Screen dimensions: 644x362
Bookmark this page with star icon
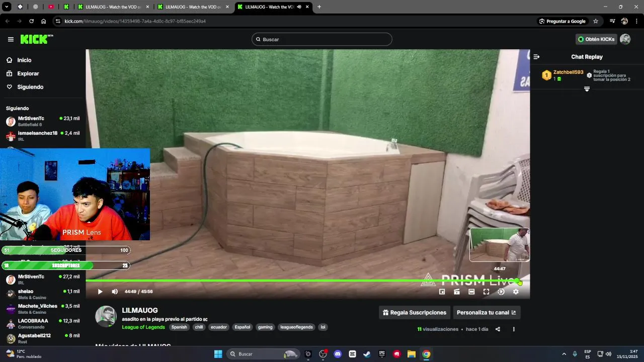point(596,21)
